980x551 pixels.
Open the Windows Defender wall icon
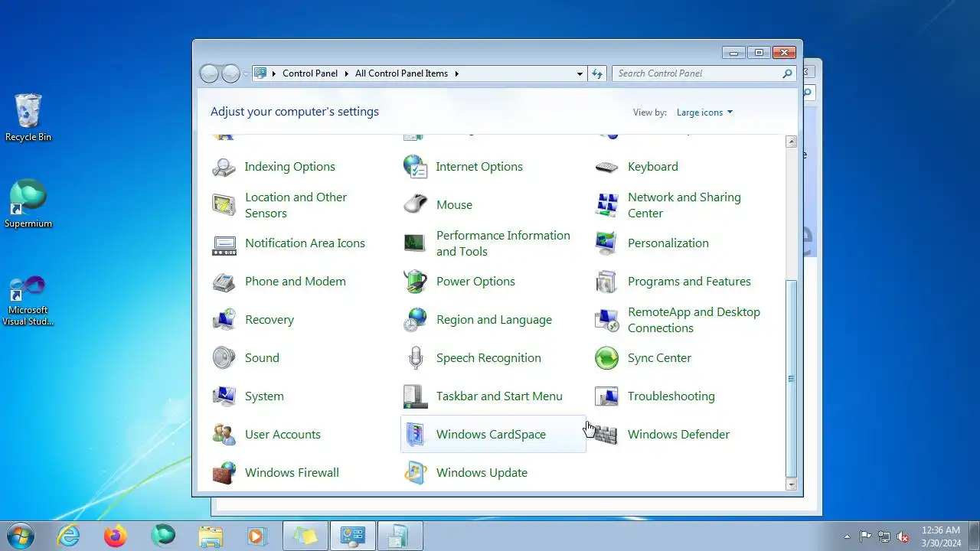pyautogui.click(x=607, y=435)
